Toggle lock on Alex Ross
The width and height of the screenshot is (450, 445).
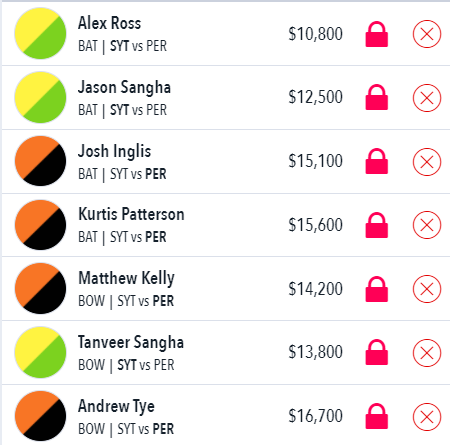point(377,34)
